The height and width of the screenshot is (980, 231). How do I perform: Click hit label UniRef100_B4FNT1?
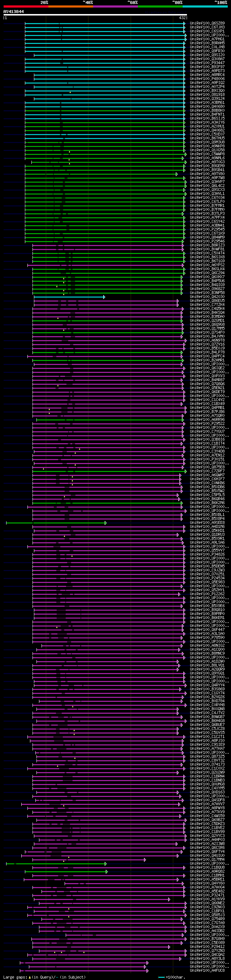click(x=208, y=114)
